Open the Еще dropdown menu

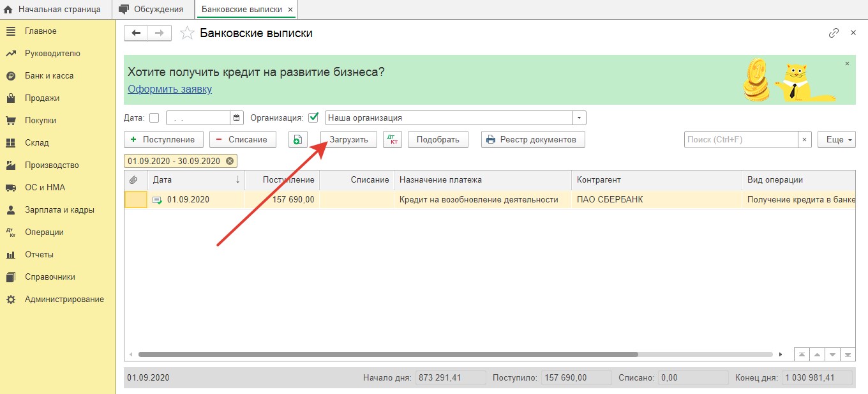[x=837, y=139]
